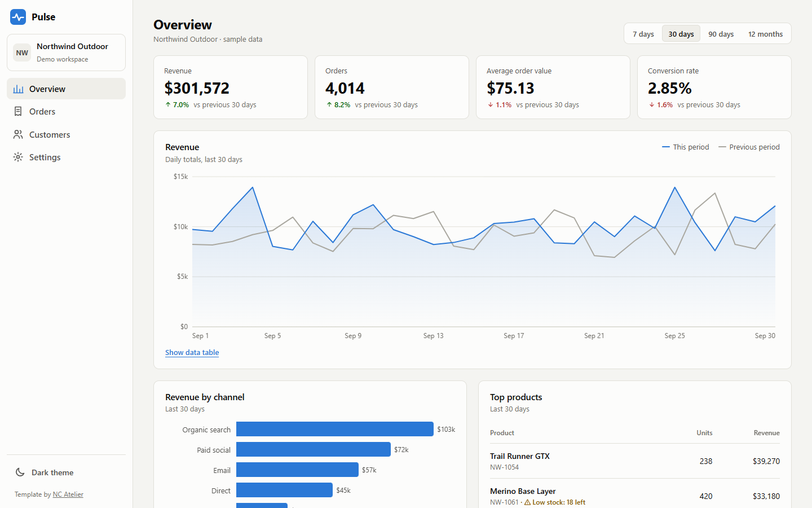
Task: Click the NW workspace avatar
Action: tap(22, 52)
